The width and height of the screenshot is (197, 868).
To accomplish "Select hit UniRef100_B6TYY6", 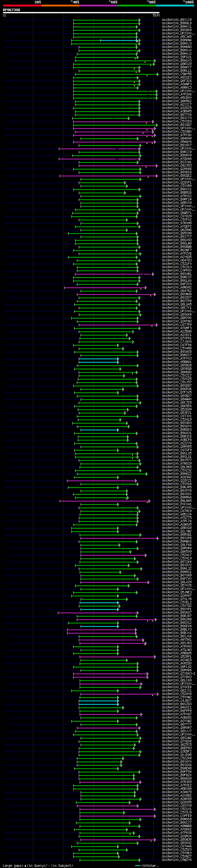I will (x=176, y=115).
